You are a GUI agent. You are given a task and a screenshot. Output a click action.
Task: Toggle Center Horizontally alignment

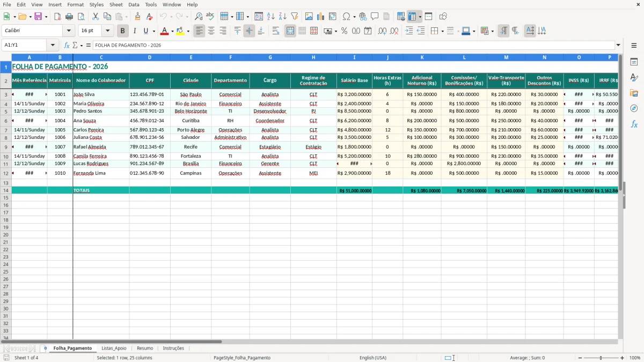click(x=211, y=31)
